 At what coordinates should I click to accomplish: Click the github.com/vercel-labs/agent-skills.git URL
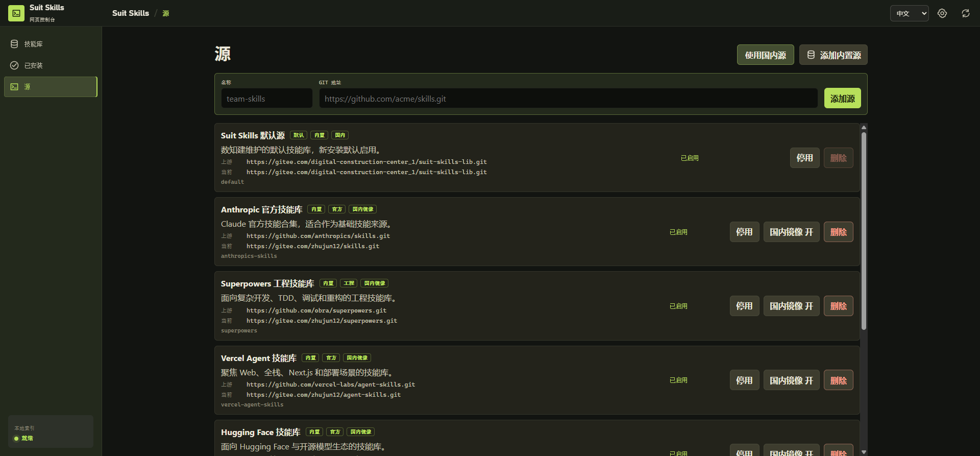(x=331, y=385)
